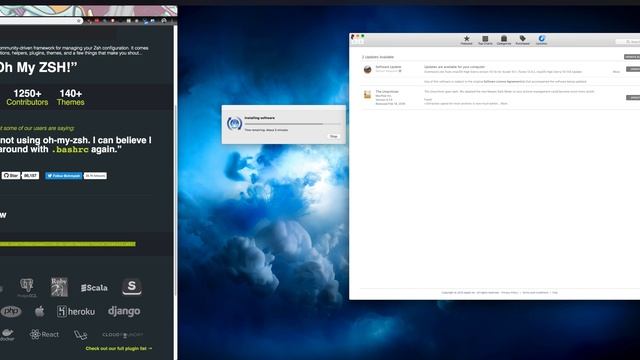Click the Twitter Follow button on web page

pyautogui.click(x=64, y=176)
